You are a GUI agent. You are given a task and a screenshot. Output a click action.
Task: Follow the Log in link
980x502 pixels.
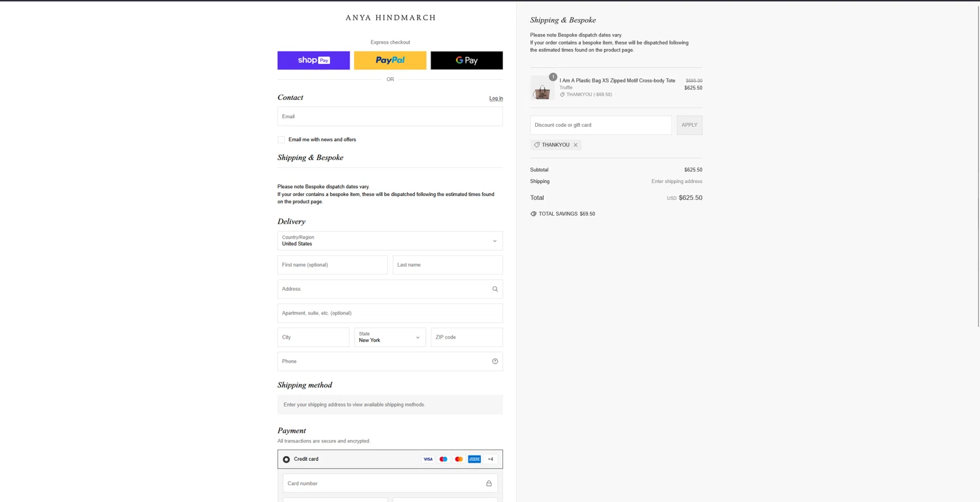click(x=496, y=99)
